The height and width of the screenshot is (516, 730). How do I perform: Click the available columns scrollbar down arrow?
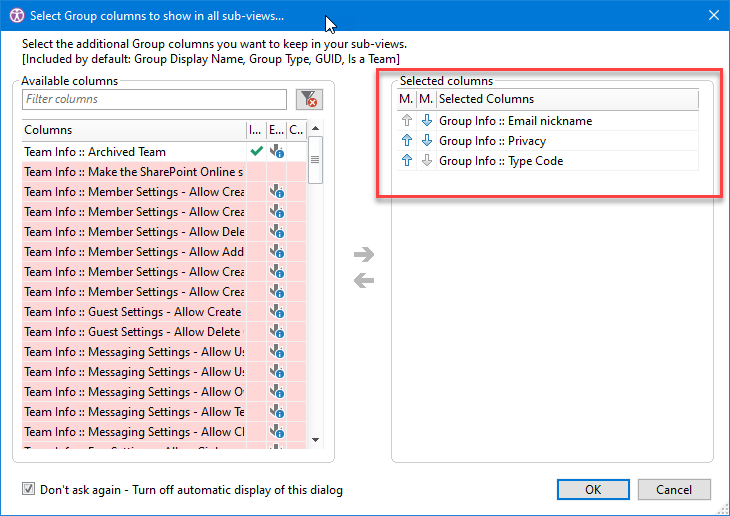coord(315,439)
